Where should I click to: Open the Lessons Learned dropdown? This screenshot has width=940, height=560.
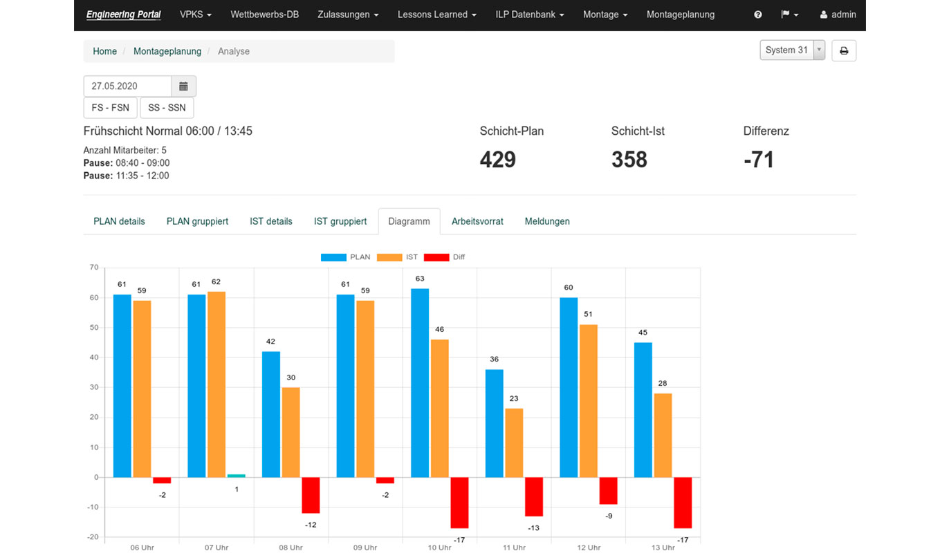click(x=436, y=15)
